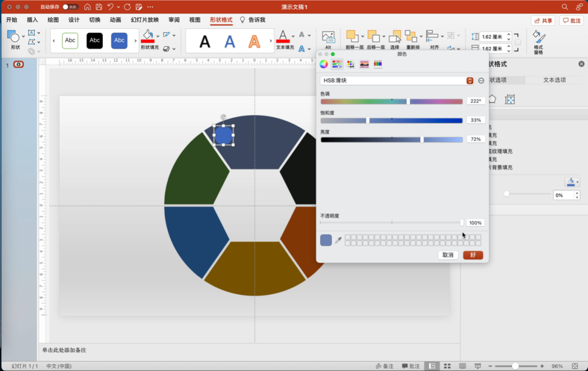The width and height of the screenshot is (588, 371).
Task: Open search with the magnifier icon
Action: pyautogui.click(x=565, y=7)
